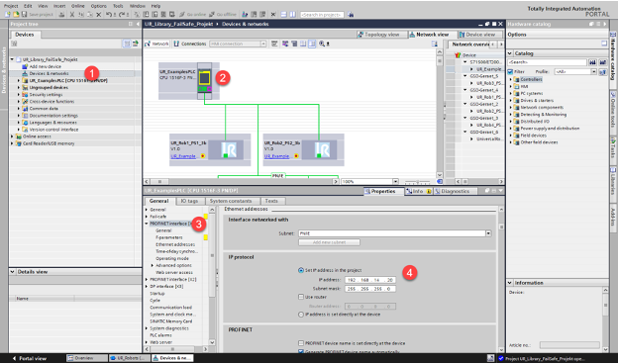Select IP address is set directly at device

coord(301,315)
